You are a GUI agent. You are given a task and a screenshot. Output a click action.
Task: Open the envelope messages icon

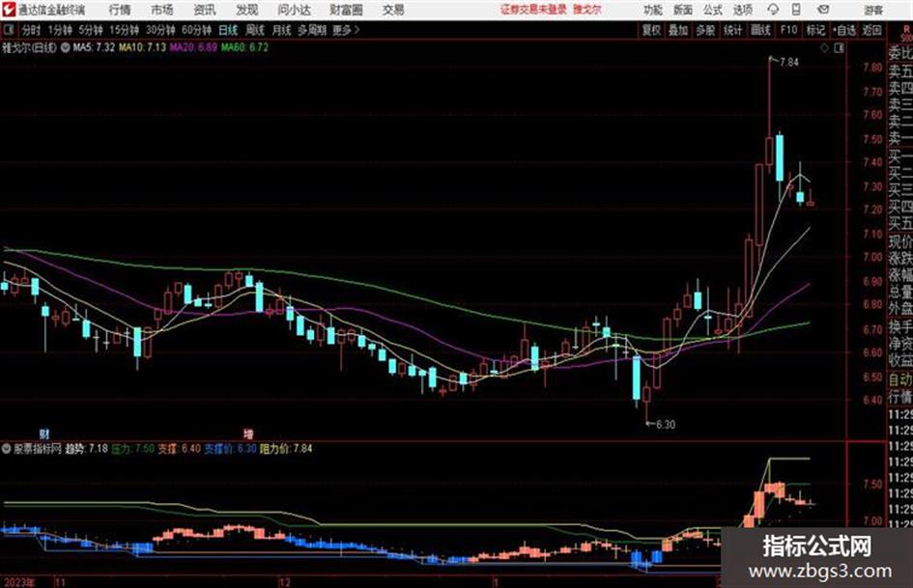(823, 10)
